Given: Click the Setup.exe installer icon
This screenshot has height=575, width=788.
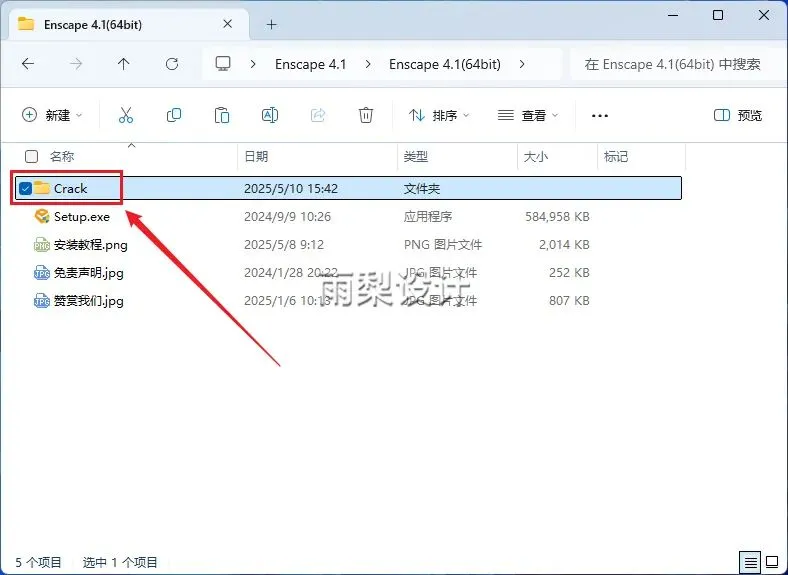Looking at the screenshot, I should coord(42,217).
